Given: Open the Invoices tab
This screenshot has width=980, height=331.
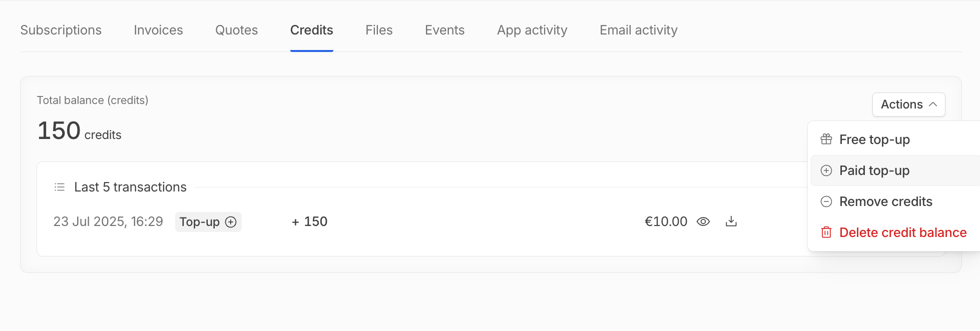Looking at the screenshot, I should (158, 30).
